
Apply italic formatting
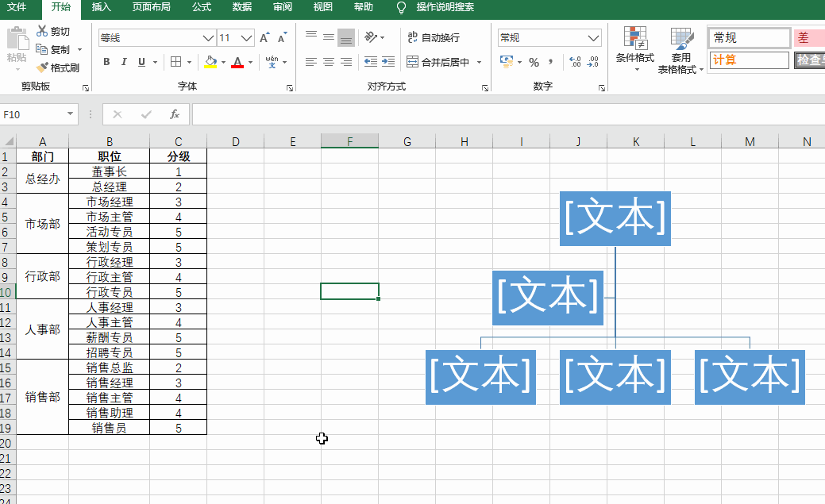click(x=124, y=61)
